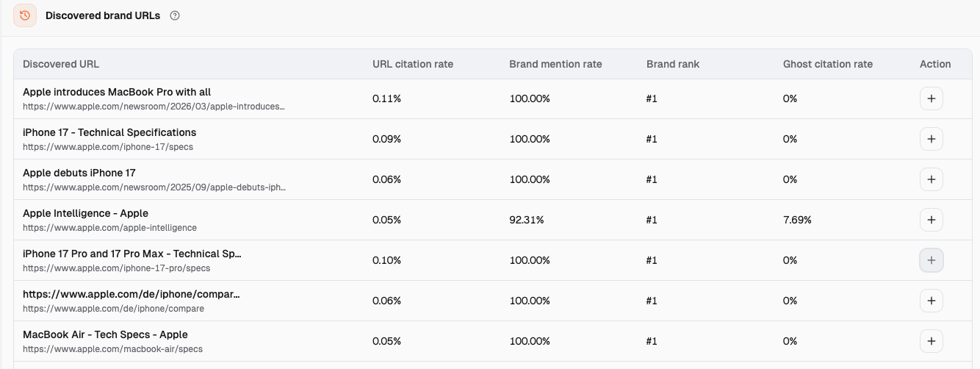Image resolution: width=980 pixels, height=369 pixels.
Task: Open the Apple introduces MacBook Pro with all title
Action: tap(117, 92)
